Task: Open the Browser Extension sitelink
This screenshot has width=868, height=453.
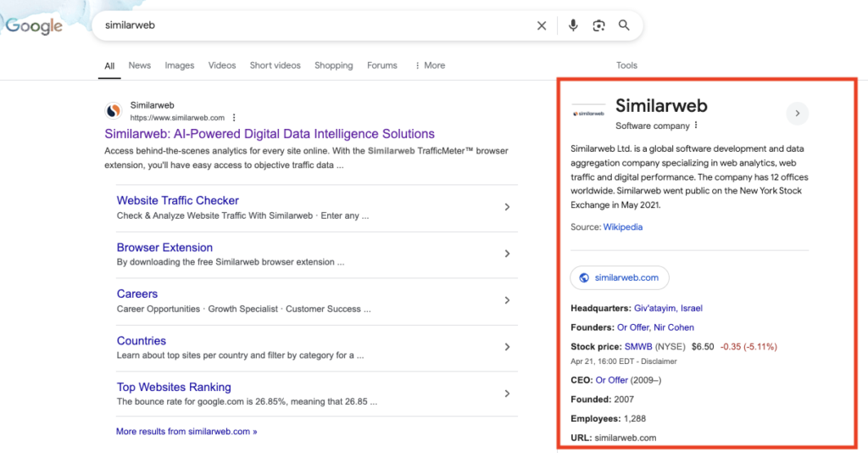Action: [164, 248]
